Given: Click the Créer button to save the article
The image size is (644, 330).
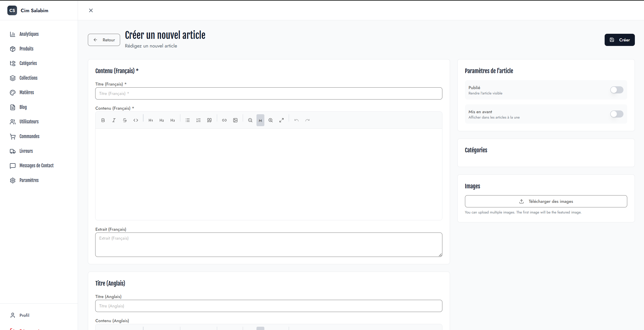Looking at the screenshot, I should 619,40.
